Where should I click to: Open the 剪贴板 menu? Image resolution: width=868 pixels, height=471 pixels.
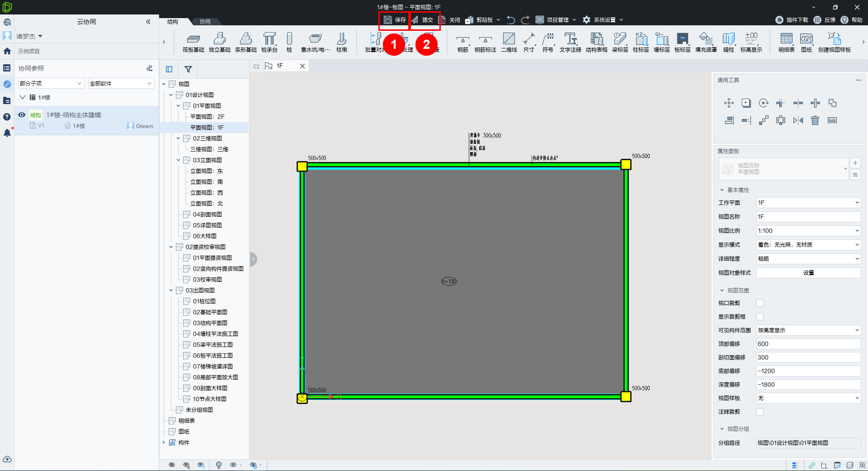(483, 20)
